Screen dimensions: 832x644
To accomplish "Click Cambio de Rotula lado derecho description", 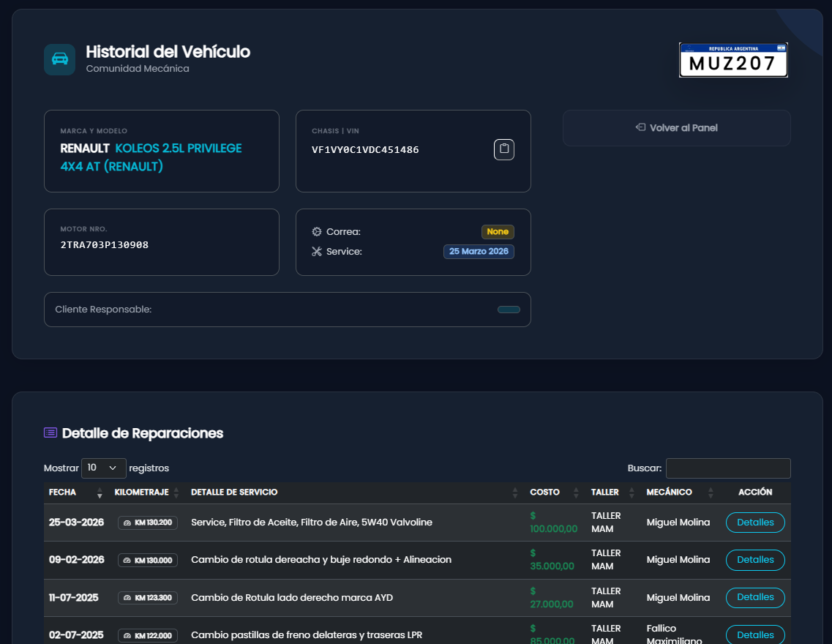I will [x=292, y=598].
